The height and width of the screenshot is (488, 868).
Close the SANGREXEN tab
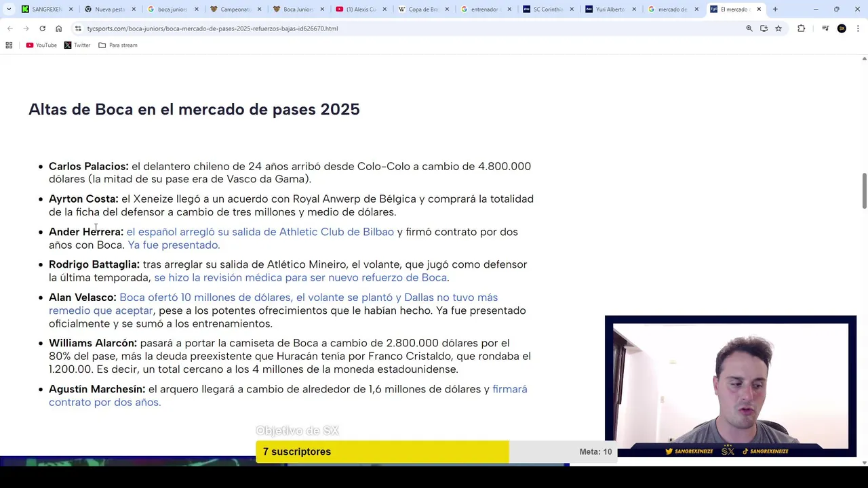pyautogui.click(x=71, y=9)
